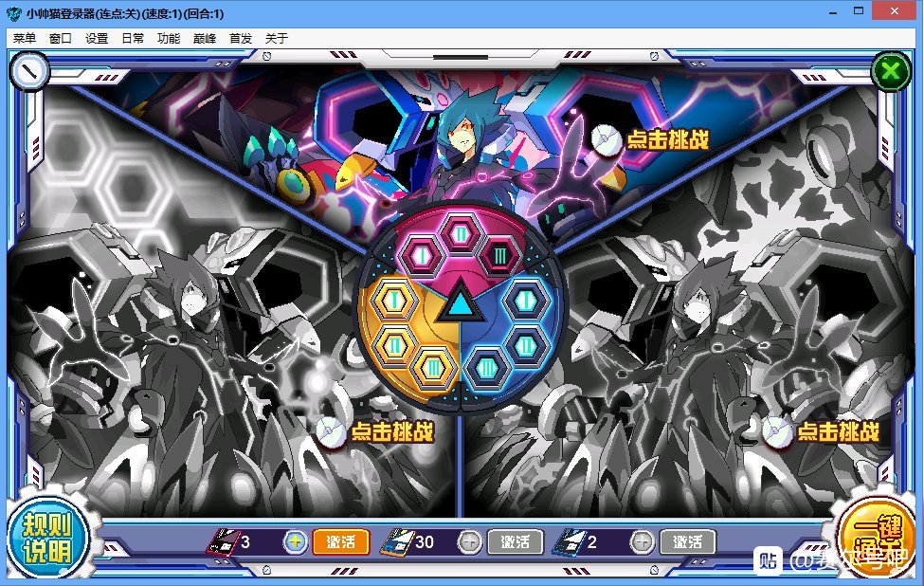The width and height of the screenshot is (924, 586).
Task: Click the app logo in the title bar
Action: click(x=14, y=13)
